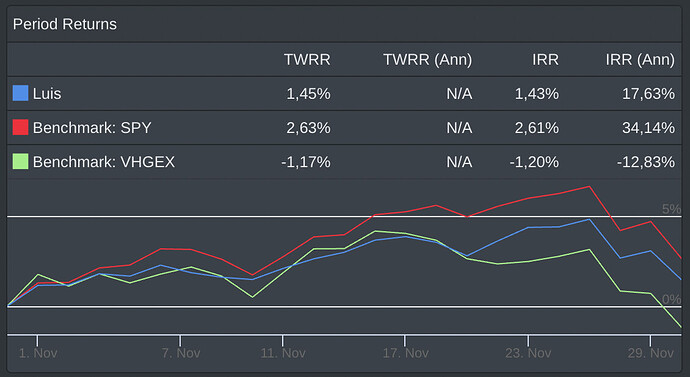Select the Benchmark: VHGEX row label
The image size is (690, 377).
pos(104,162)
